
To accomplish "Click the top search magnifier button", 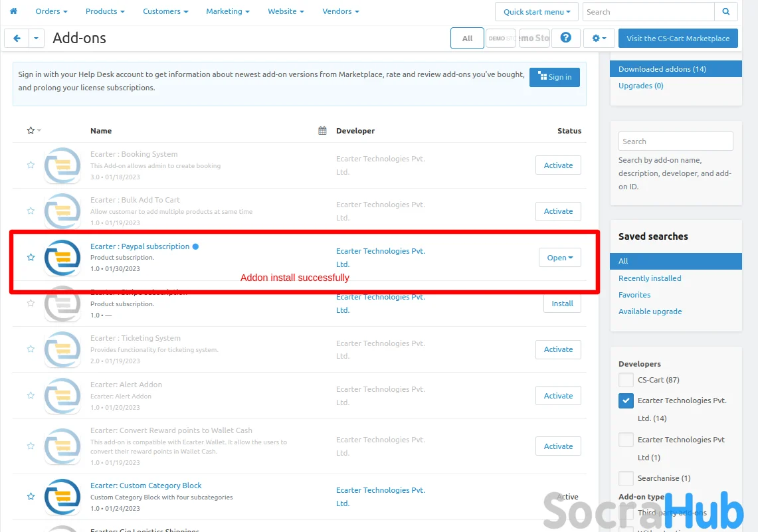I will 725,11.
